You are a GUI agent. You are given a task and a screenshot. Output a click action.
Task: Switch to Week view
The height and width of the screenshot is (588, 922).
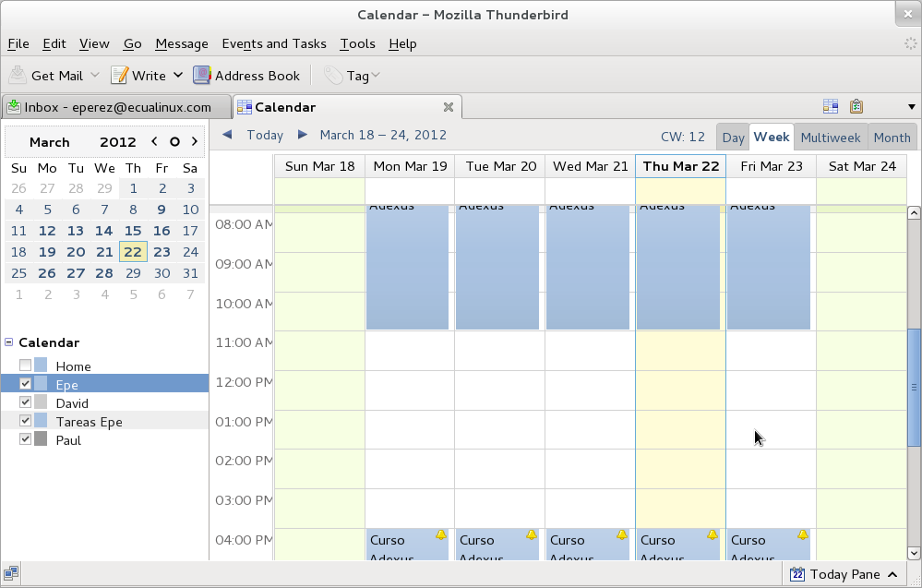(x=772, y=137)
